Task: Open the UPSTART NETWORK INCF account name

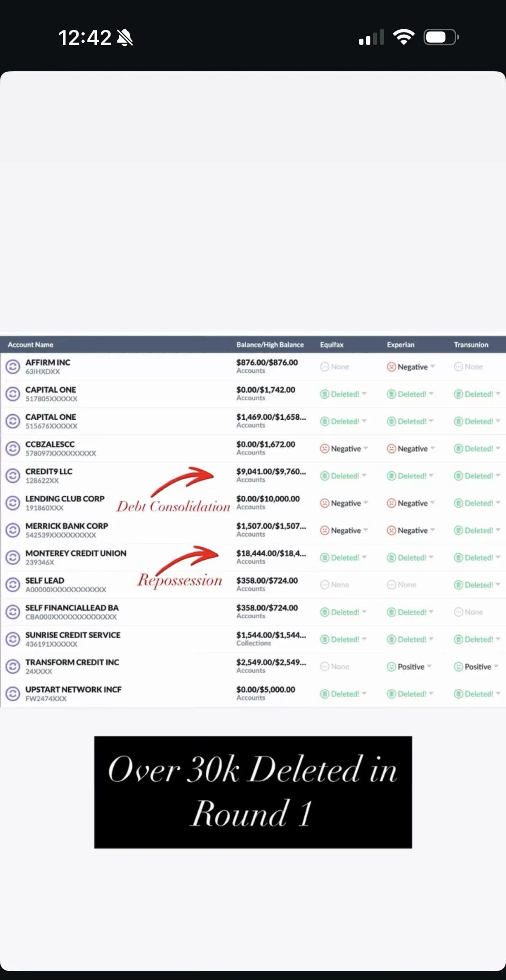Action: 73,689
